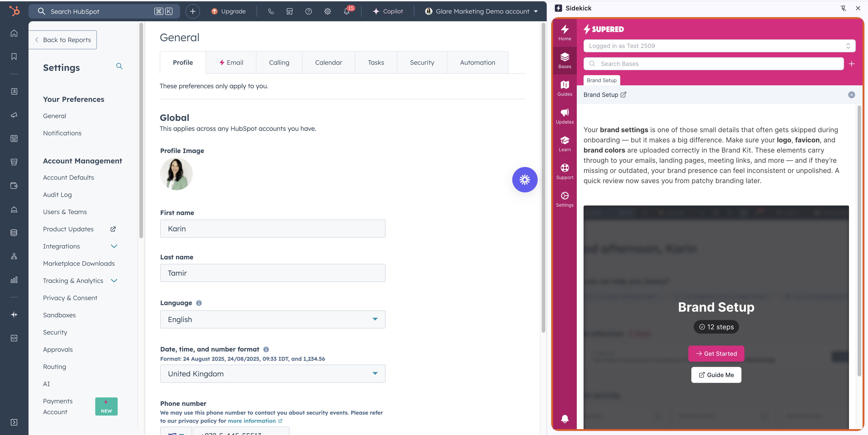Select the Brand Setup tab in Sidekick

tap(601, 80)
